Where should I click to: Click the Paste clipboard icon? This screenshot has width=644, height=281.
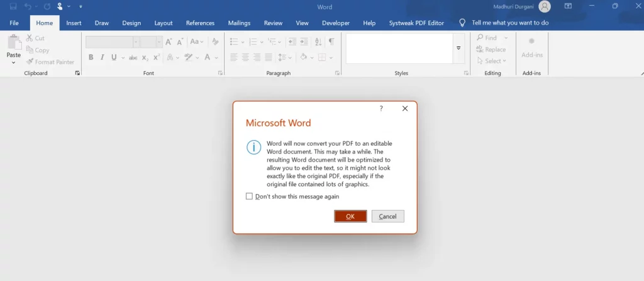coord(14,42)
